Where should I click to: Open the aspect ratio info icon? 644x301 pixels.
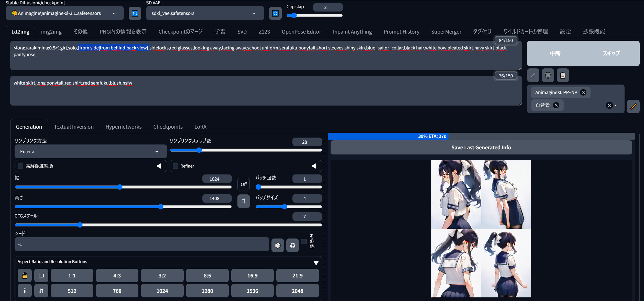pyautogui.click(x=25, y=290)
